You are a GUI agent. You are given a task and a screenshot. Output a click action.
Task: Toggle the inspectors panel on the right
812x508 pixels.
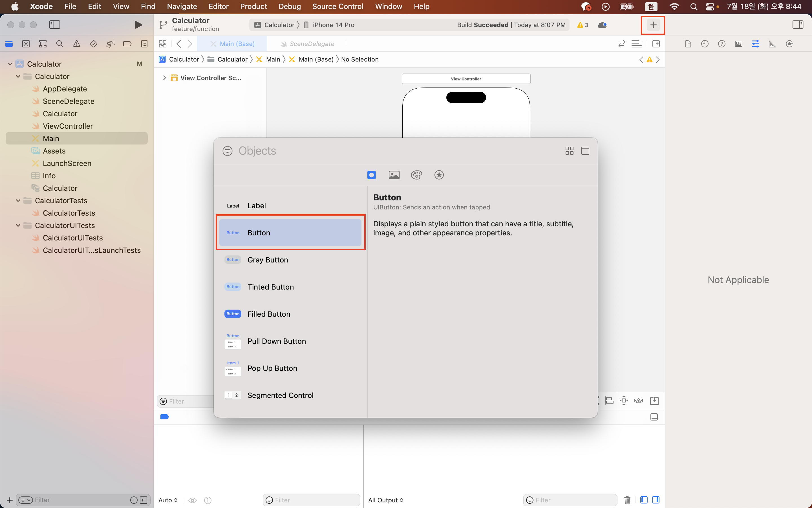(x=798, y=25)
